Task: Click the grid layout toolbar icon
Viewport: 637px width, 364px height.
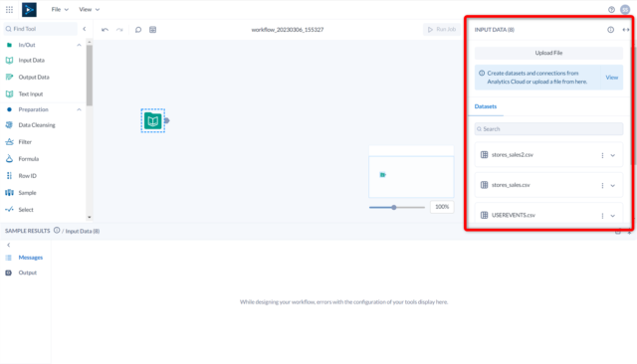Action: click(152, 30)
